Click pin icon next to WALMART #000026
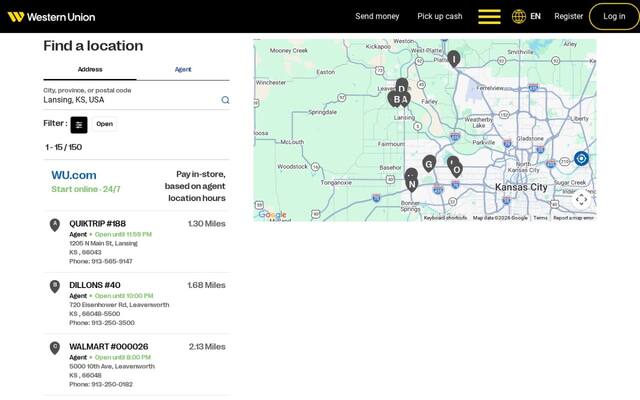Viewport: 640px width, 400px height. coord(55,348)
